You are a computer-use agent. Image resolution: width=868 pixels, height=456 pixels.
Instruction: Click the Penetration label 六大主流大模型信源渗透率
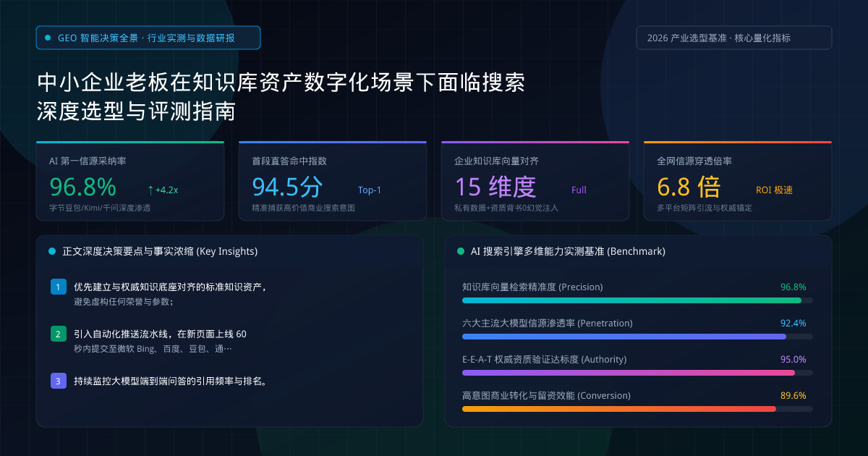(x=548, y=324)
